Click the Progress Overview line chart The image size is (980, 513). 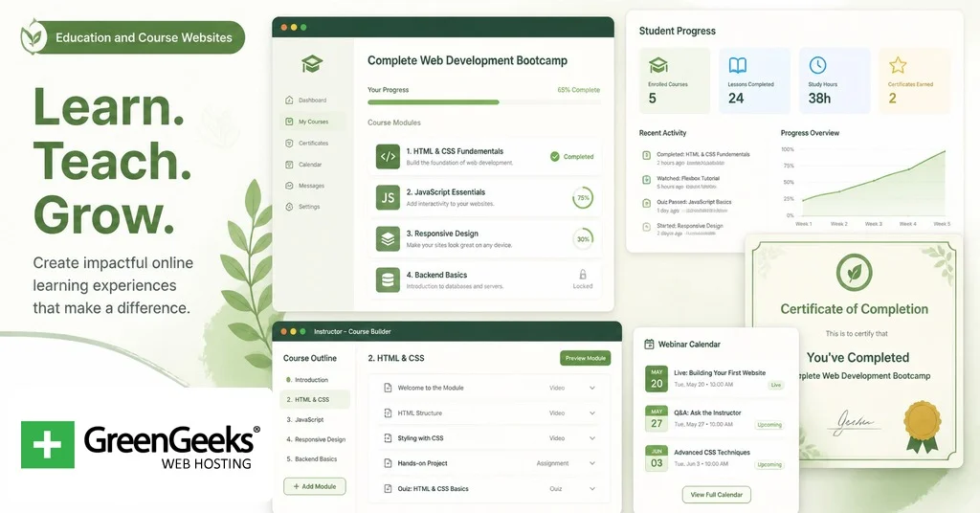[874, 185]
